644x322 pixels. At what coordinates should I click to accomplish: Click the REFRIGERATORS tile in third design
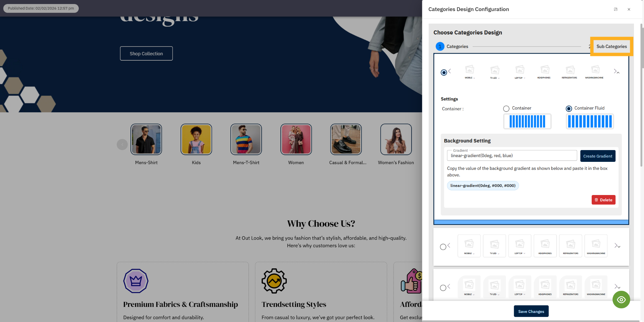tap(571, 287)
